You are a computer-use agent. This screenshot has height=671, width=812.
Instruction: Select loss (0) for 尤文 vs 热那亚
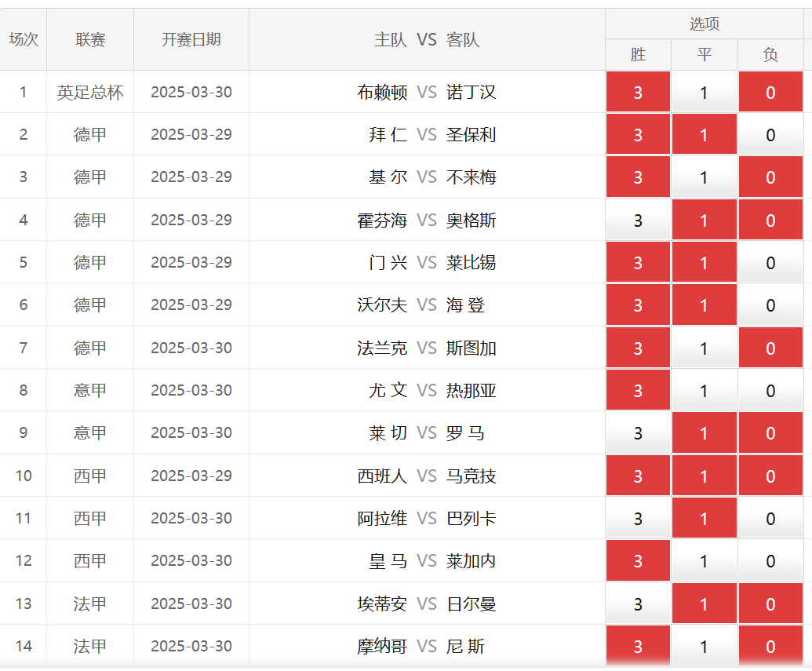coord(770,391)
